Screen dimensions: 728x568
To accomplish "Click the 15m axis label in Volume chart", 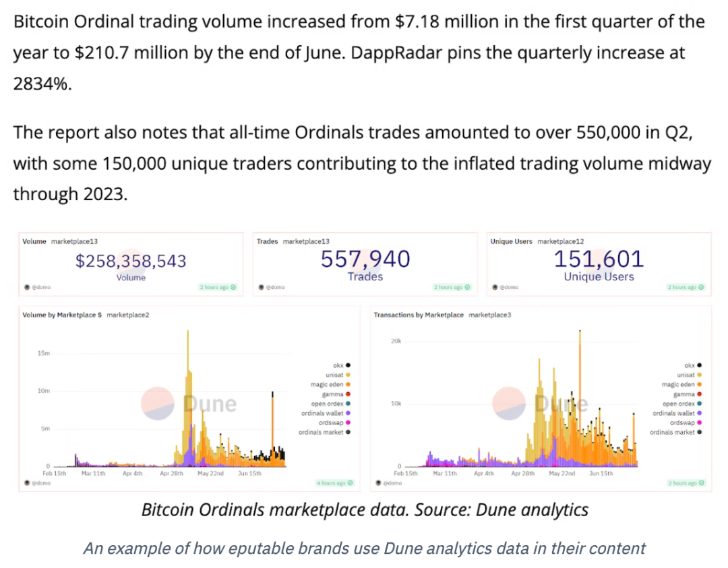I will [x=44, y=353].
